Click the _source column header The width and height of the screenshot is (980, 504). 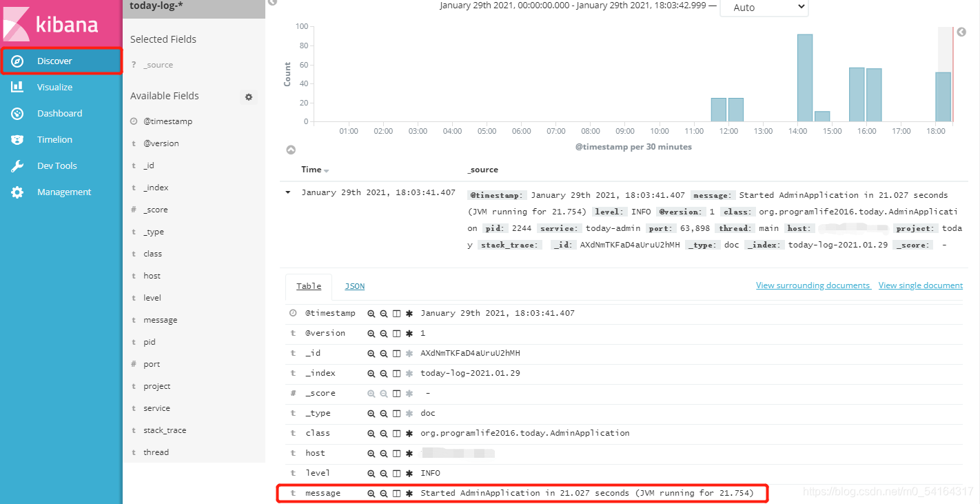(x=482, y=170)
